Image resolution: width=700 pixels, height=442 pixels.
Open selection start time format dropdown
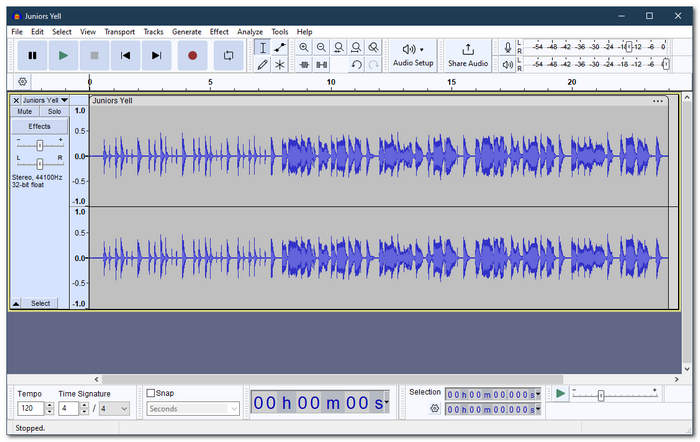[538, 394]
